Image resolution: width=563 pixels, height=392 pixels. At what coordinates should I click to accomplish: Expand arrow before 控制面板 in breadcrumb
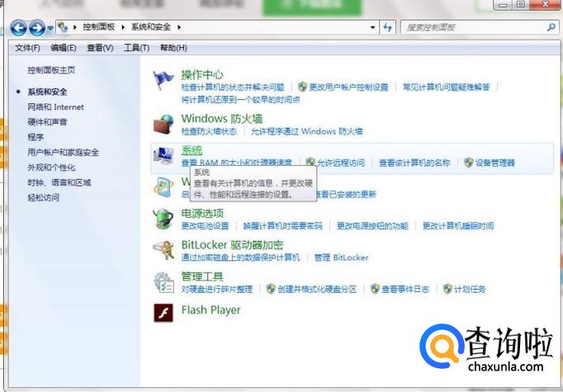[75, 27]
